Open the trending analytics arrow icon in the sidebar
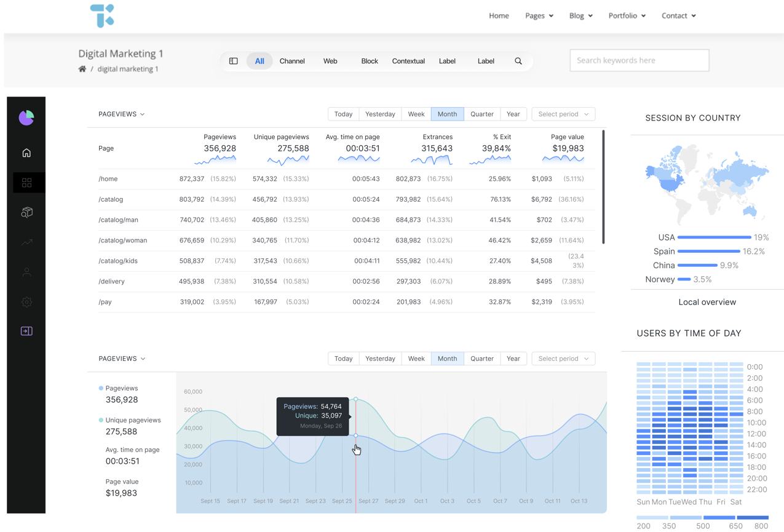This screenshot has height=532, width=784. click(26, 242)
